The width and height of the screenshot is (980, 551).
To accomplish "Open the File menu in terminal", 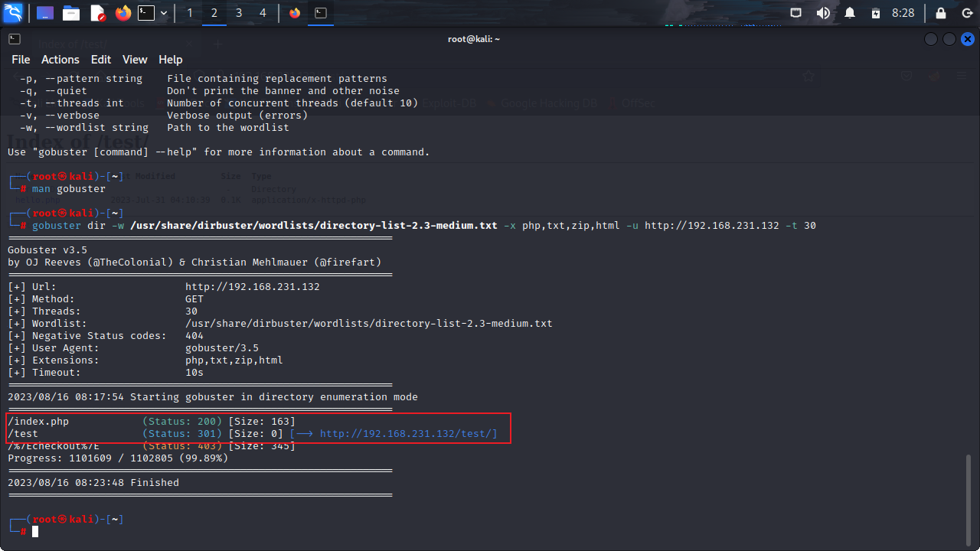I will click(x=21, y=60).
